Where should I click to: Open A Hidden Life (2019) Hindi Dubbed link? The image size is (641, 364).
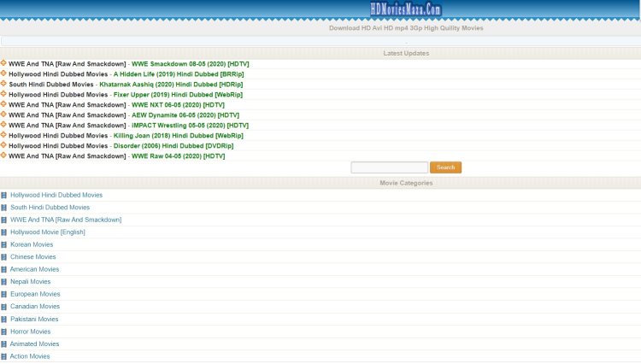click(179, 74)
